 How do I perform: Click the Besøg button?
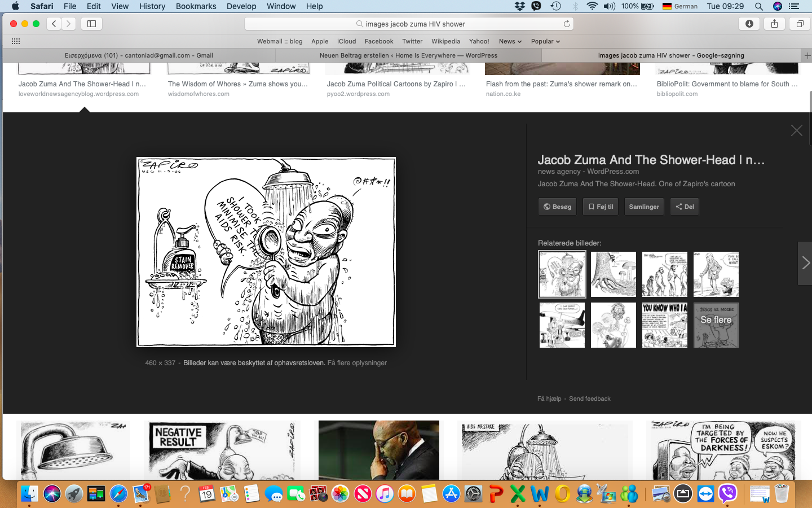point(557,207)
